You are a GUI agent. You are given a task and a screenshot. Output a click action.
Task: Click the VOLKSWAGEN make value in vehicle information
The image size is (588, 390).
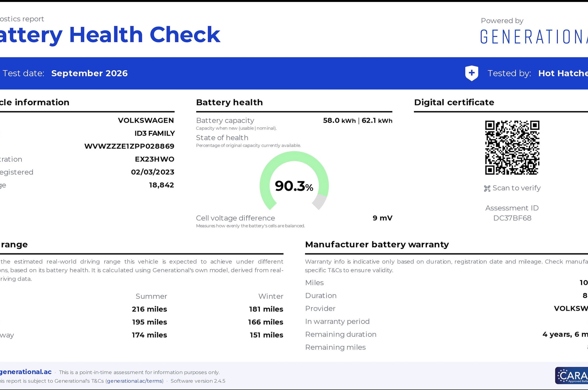(146, 120)
